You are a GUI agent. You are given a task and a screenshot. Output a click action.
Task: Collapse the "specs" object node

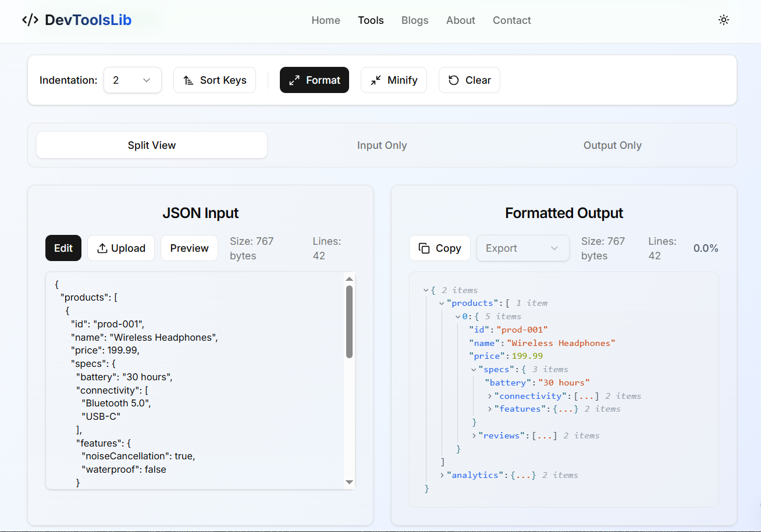474,369
